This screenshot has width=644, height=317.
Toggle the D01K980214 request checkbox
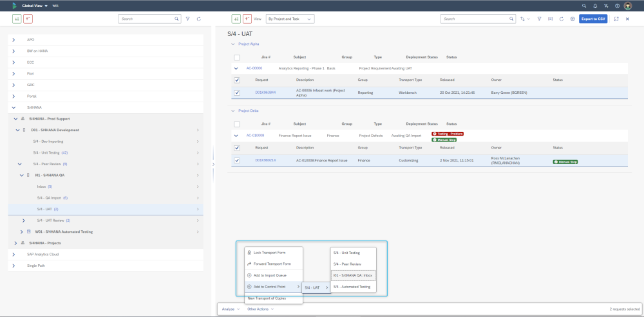tap(237, 160)
